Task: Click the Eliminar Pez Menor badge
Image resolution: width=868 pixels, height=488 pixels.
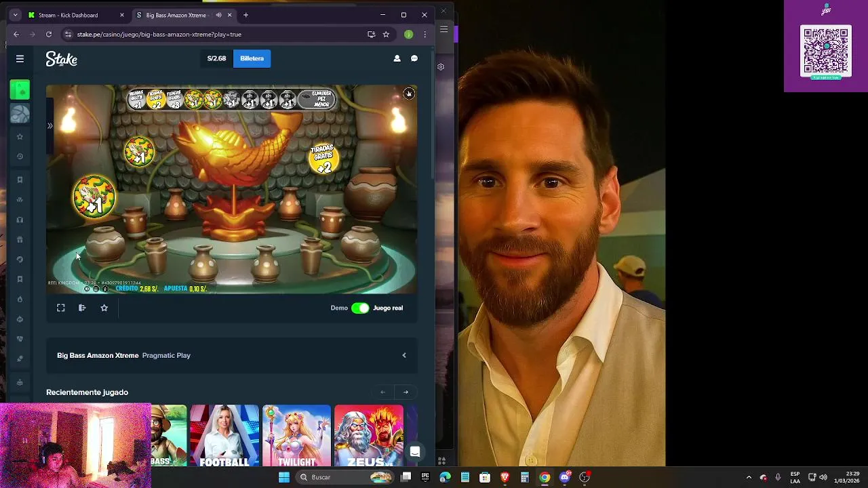Action: (x=317, y=100)
